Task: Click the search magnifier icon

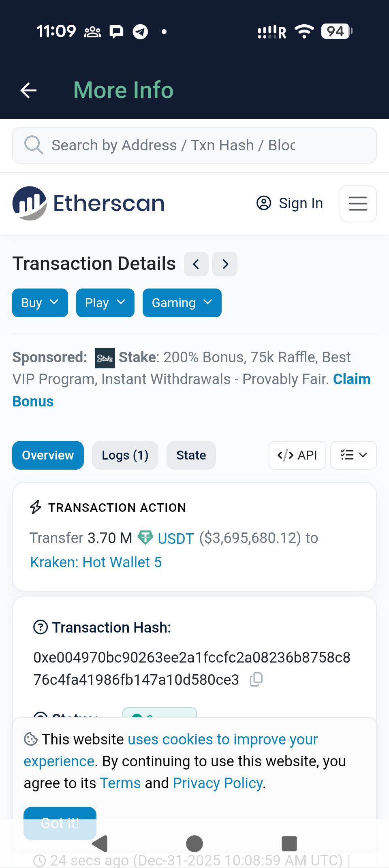Action: tap(33, 145)
